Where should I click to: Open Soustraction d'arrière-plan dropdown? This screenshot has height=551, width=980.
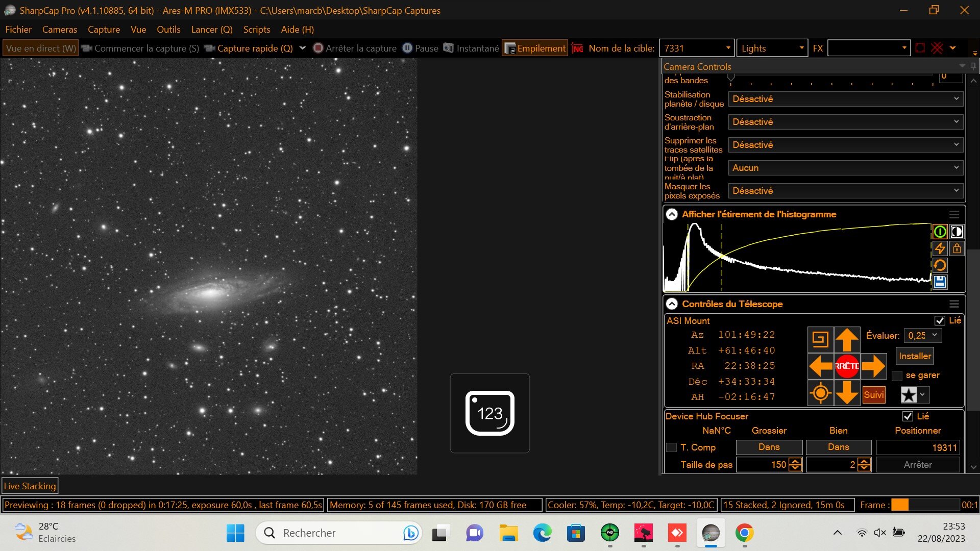(x=846, y=122)
